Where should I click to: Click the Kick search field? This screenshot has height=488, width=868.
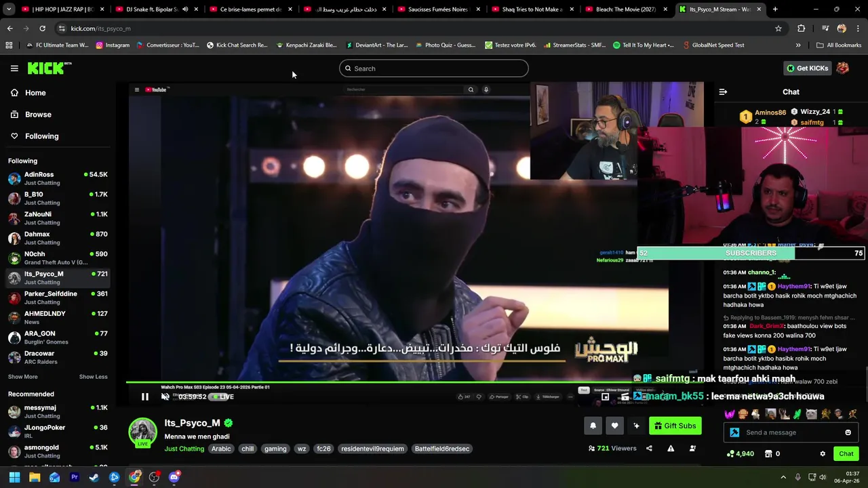coord(434,68)
